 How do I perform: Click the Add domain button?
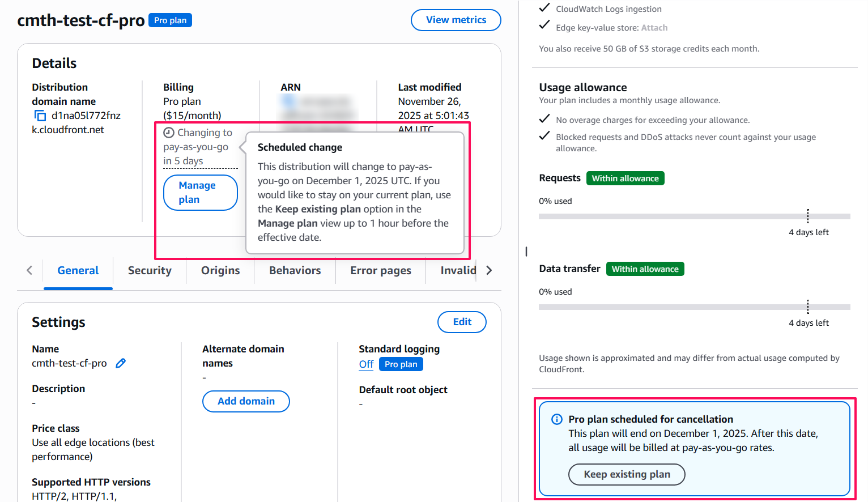(246, 401)
